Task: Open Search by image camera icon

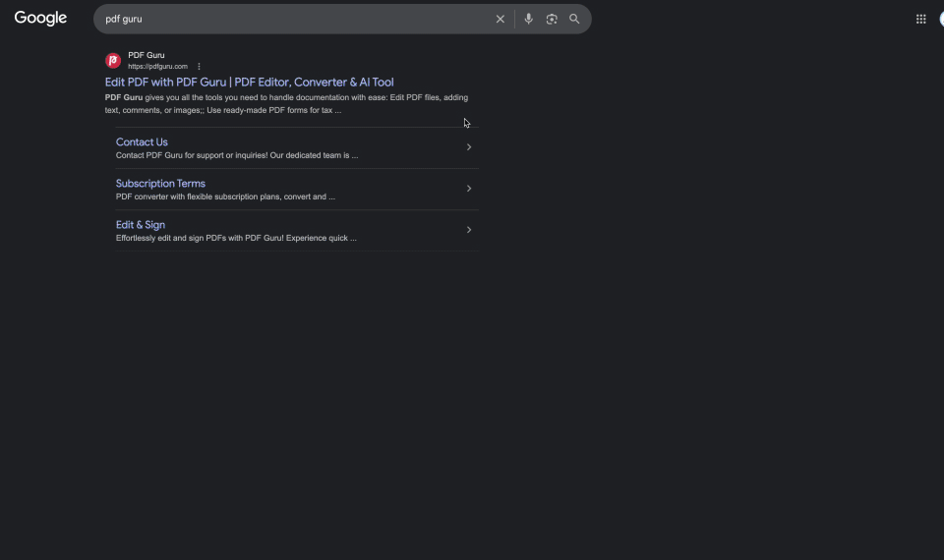Action: (552, 20)
